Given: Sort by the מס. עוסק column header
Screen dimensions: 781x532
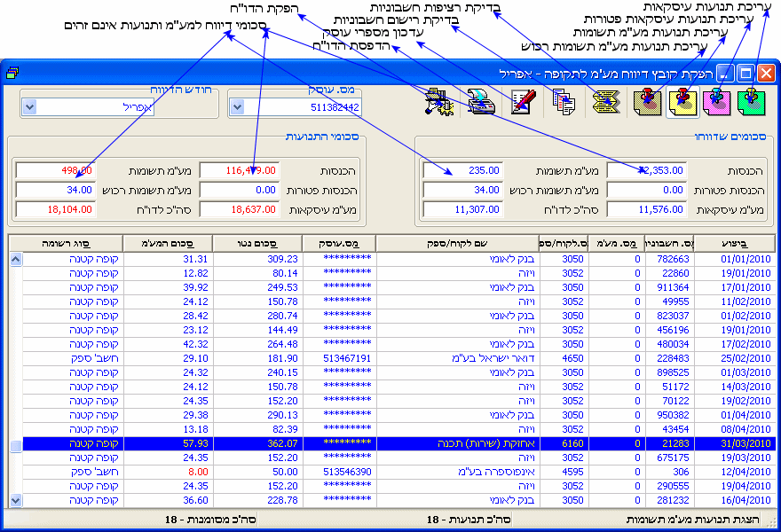Looking at the screenshot, I should (339, 243).
